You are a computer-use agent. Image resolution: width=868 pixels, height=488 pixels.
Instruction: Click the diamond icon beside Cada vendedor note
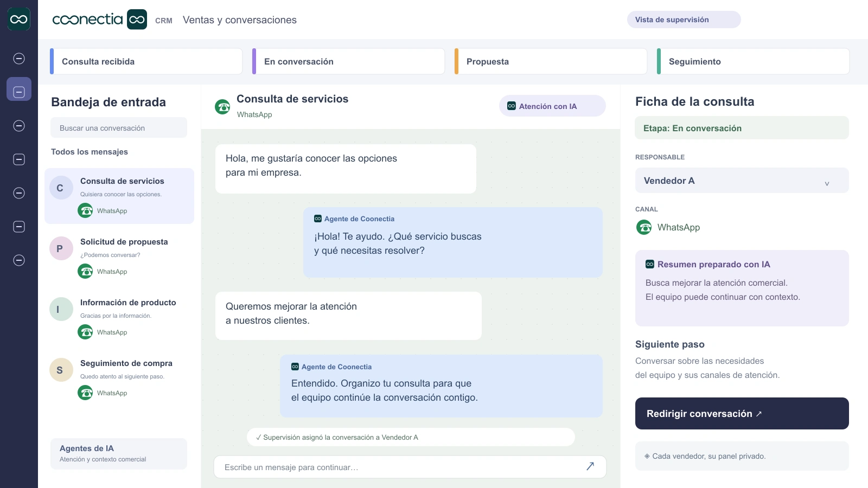pos(647,456)
